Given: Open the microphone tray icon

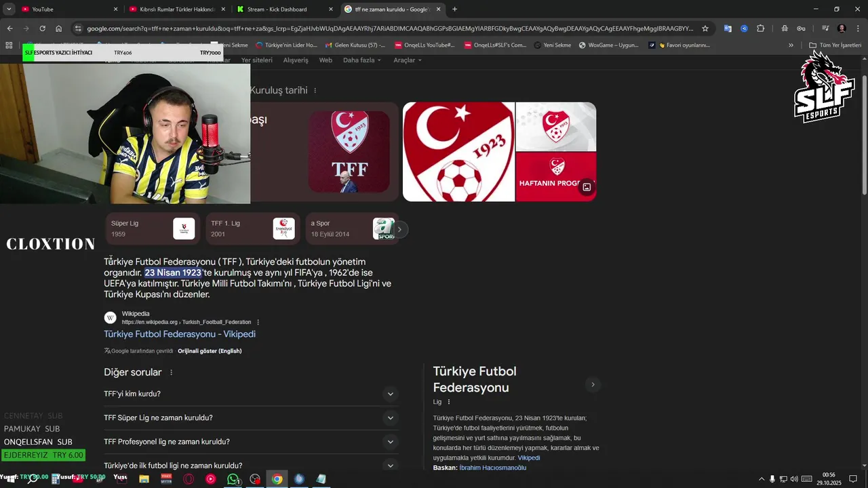Looking at the screenshot, I should coord(772,479).
